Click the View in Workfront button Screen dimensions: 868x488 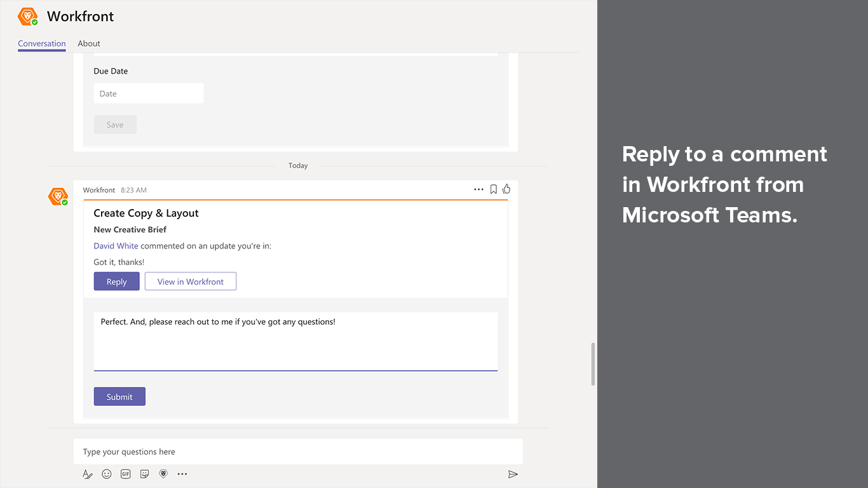click(191, 281)
